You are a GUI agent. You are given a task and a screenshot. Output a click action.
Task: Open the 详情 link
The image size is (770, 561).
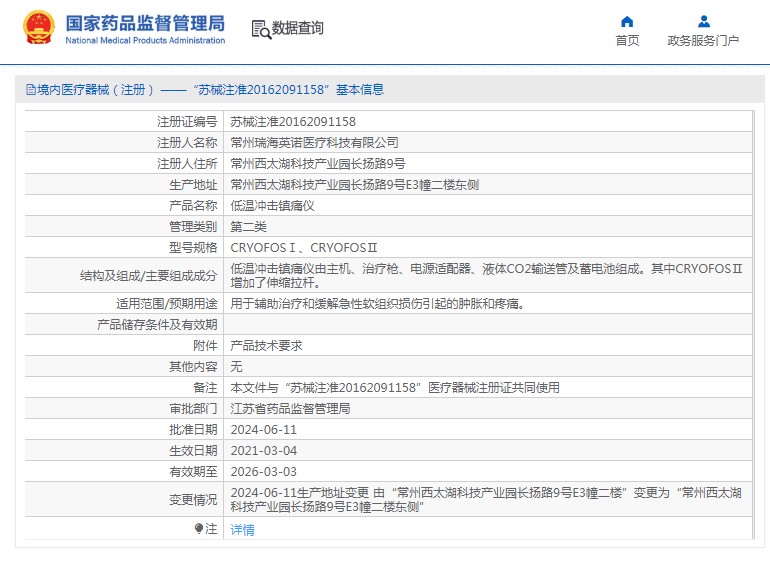pos(243,530)
